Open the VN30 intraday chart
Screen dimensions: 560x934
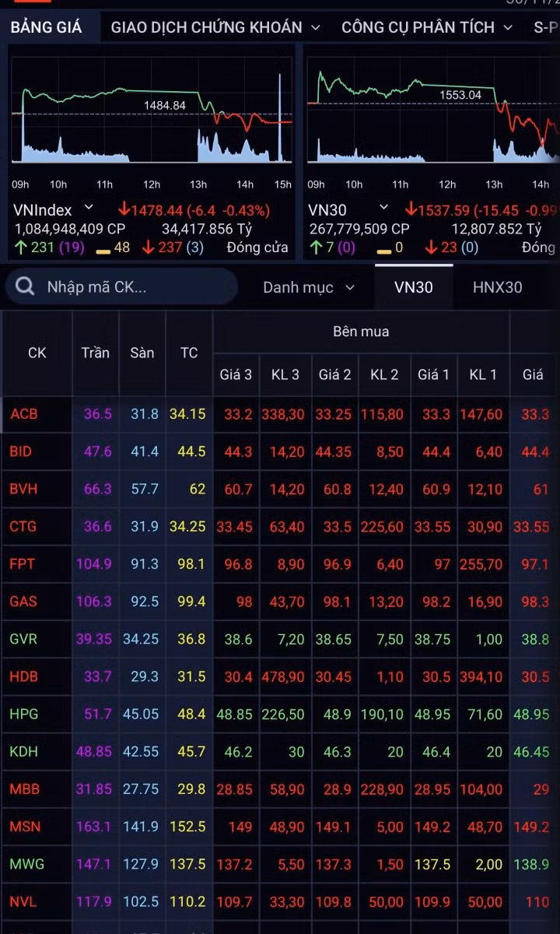point(433,117)
